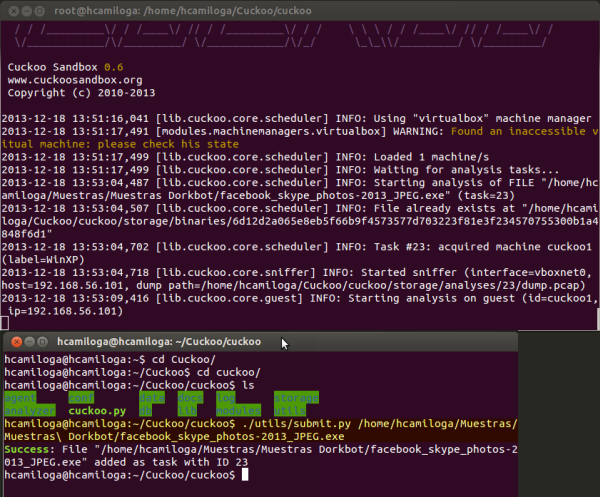Click 'ls' command in lower terminal

click(x=248, y=385)
